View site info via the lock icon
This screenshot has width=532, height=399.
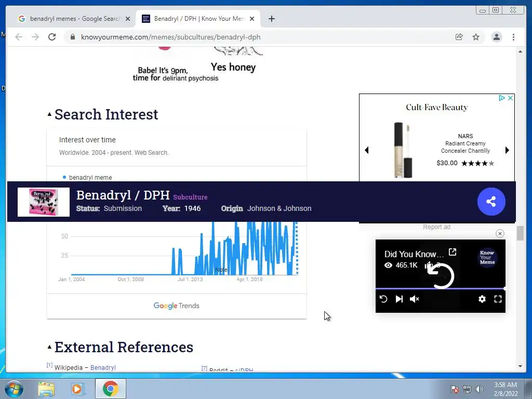click(x=73, y=37)
